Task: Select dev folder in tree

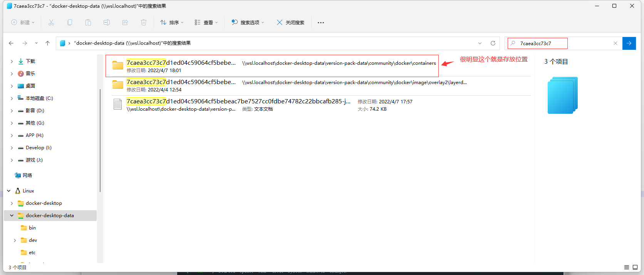Action: pyautogui.click(x=33, y=240)
